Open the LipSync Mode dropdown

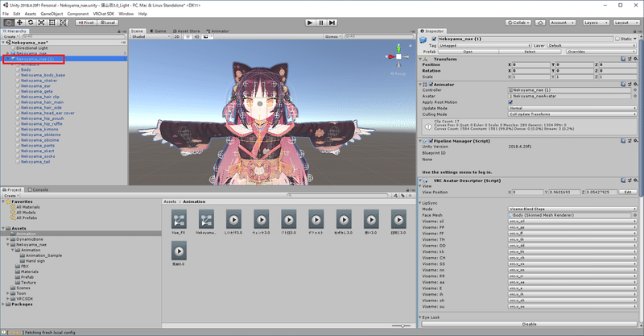tap(572, 209)
